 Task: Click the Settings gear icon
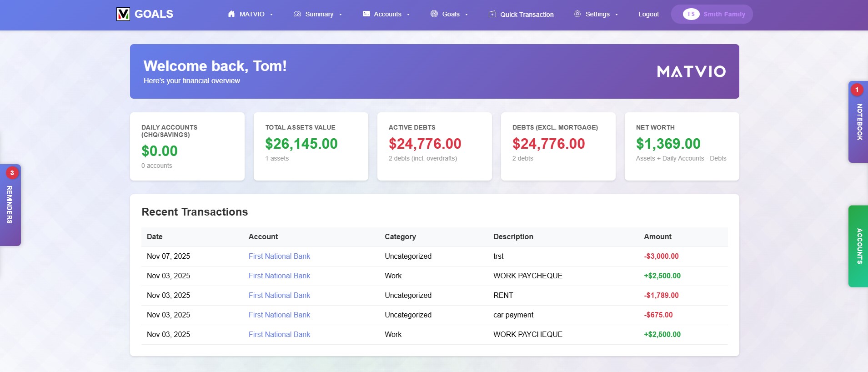click(x=577, y=14)
